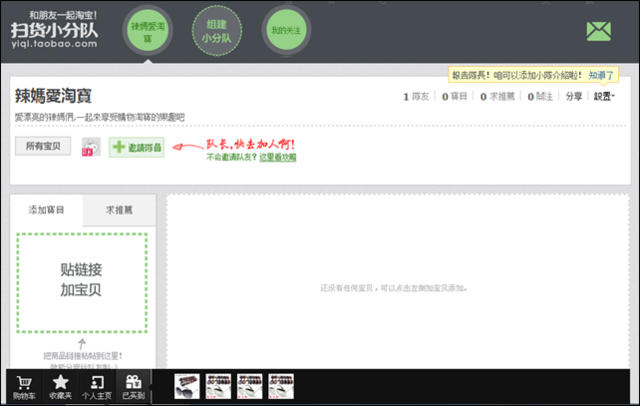This screenshot has height=406, width=640.
Task: Click the 还没有任何宝贝 empty message
Action: pos(393,288)
